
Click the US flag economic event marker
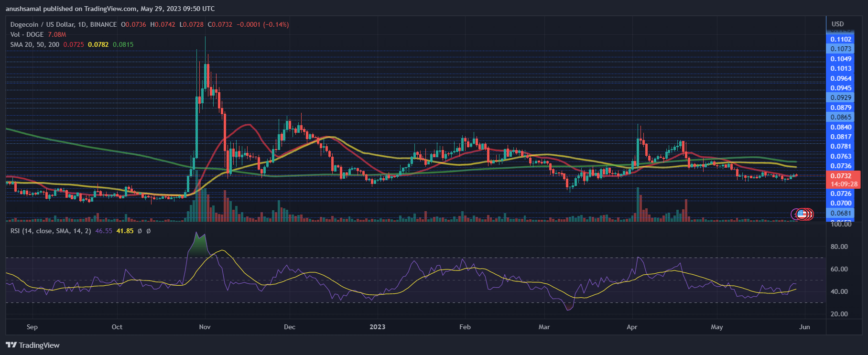pyautogui.click(x=802, y=214)
